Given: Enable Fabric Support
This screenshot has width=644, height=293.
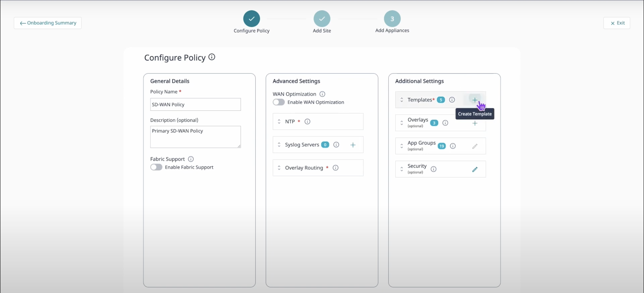Looking at the screenshot, I should coord(156,167).
